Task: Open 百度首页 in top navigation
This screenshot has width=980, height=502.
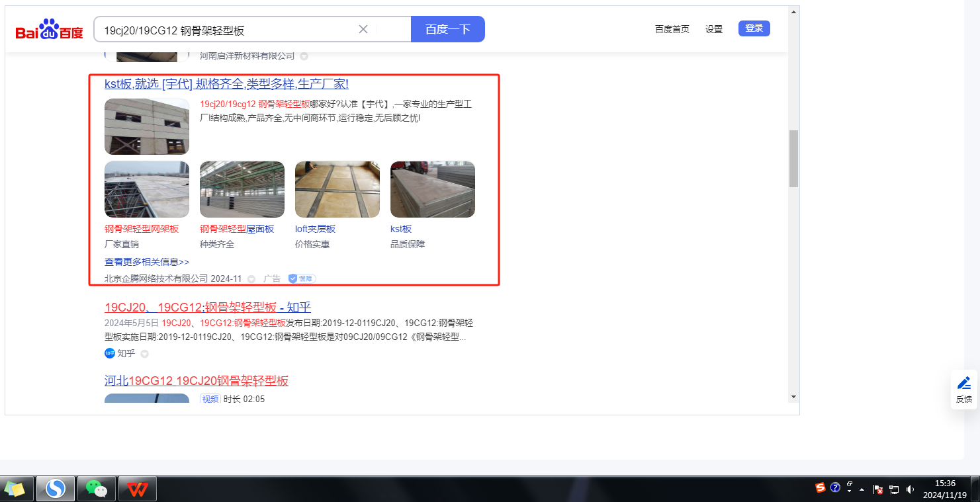Action: 672,29
